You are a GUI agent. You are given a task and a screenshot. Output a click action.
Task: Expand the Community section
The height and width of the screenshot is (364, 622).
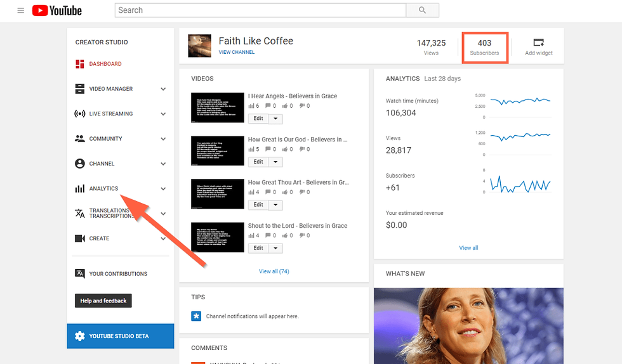click(163, 139)
